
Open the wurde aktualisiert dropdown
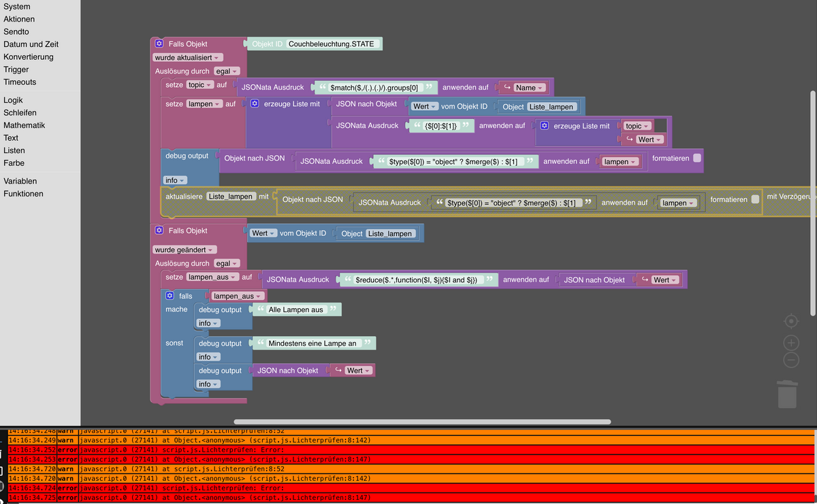(x=188, y=58)
